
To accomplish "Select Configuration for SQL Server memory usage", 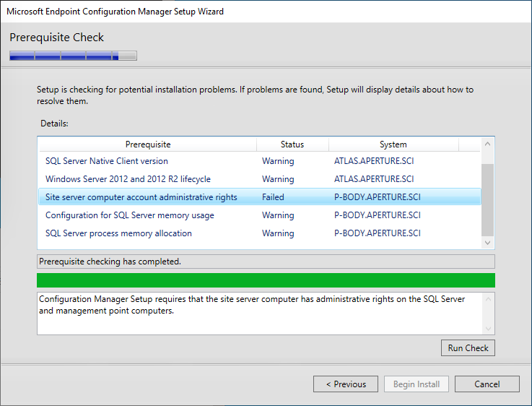I will 260,215.
